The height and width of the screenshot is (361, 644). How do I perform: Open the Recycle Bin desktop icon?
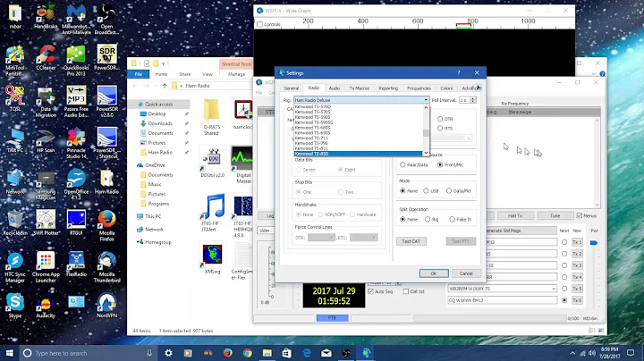tap(15, 222)
